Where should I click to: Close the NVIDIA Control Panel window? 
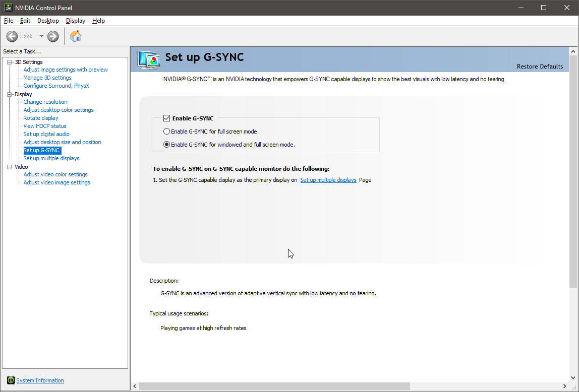point(567,8)
